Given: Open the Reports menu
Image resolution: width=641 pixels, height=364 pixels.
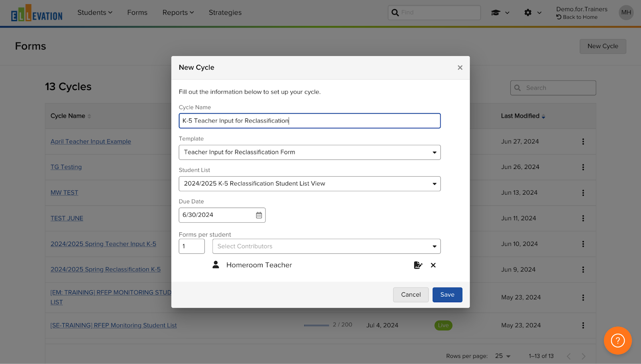Looking at the screenshot, I should tap(178, 12).
